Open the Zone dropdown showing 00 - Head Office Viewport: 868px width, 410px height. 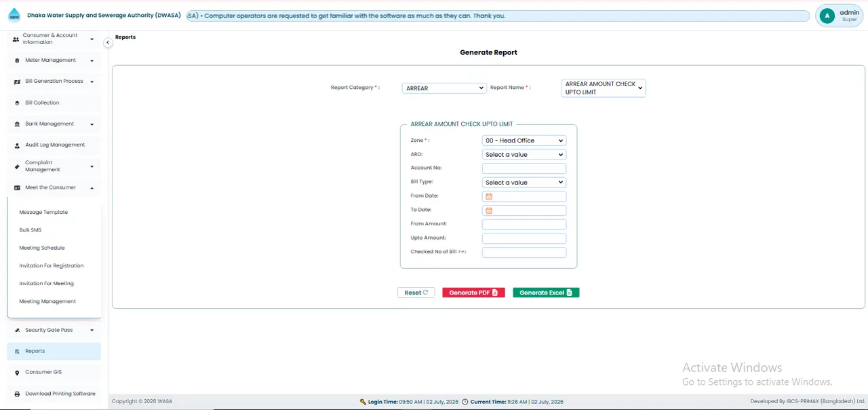click(x=524, y=141)
